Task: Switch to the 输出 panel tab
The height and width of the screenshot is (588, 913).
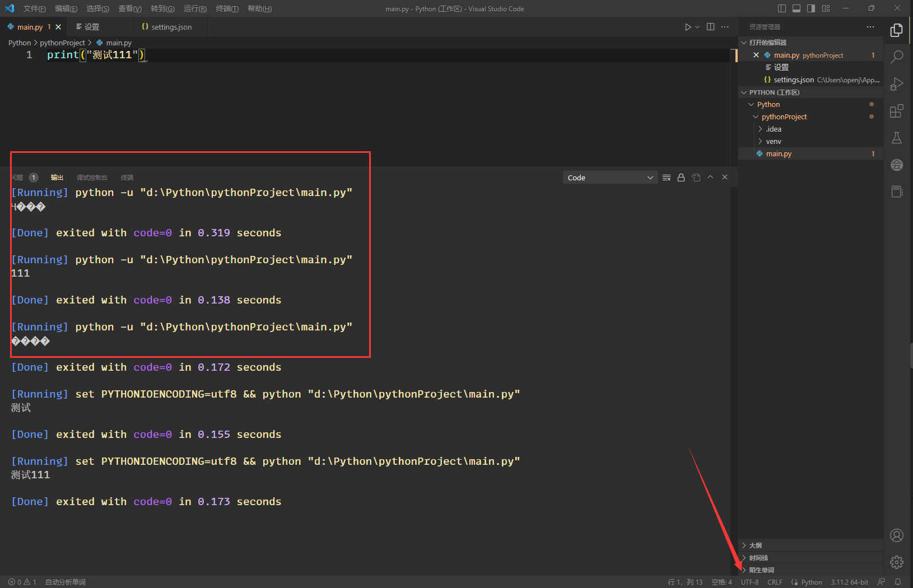Action: 57,178
